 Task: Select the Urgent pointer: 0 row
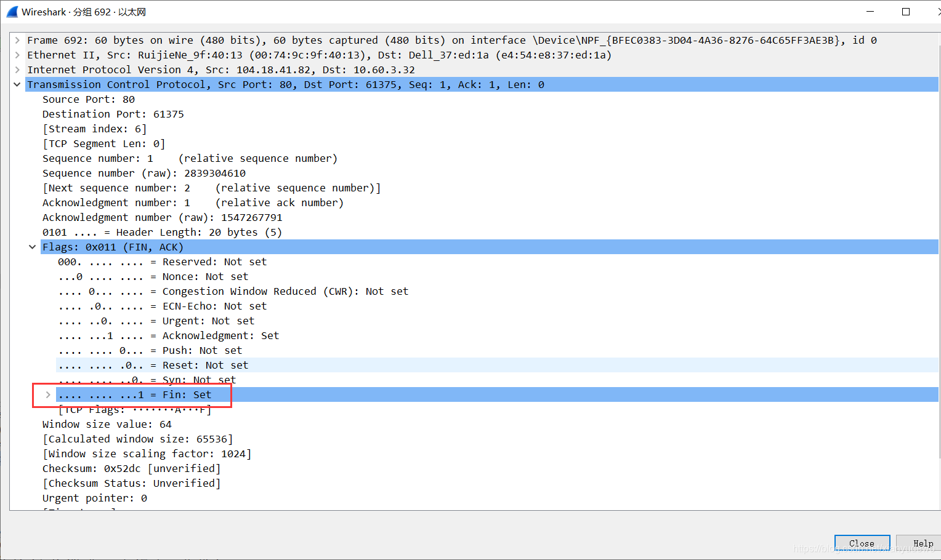point(95,498)
